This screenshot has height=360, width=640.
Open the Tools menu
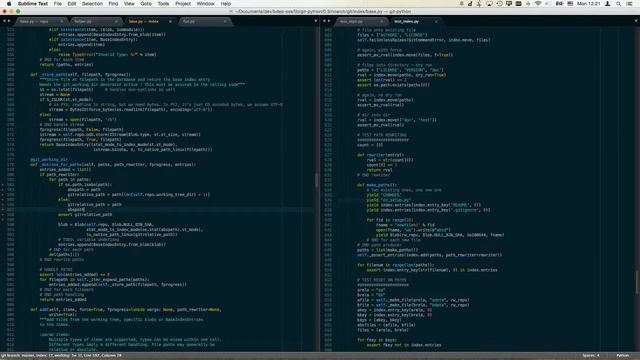(163, 4)
